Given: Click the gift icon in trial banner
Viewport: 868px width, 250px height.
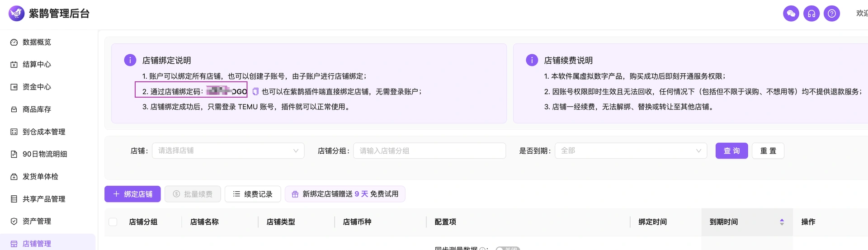Looking at the screenshot, I should pos(295,194).
